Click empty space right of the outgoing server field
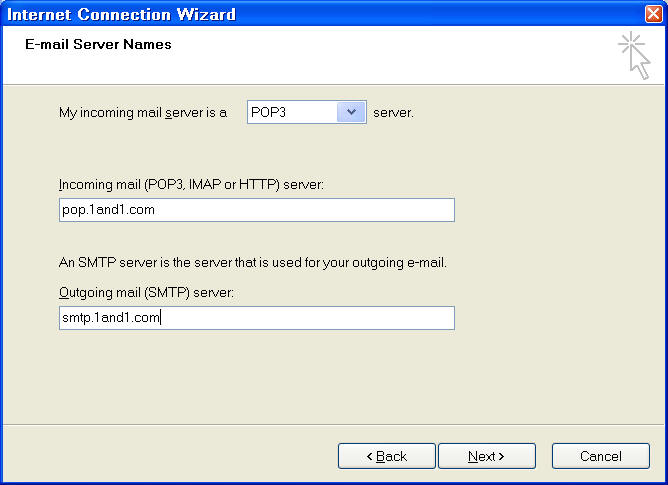 click(550, 318)
